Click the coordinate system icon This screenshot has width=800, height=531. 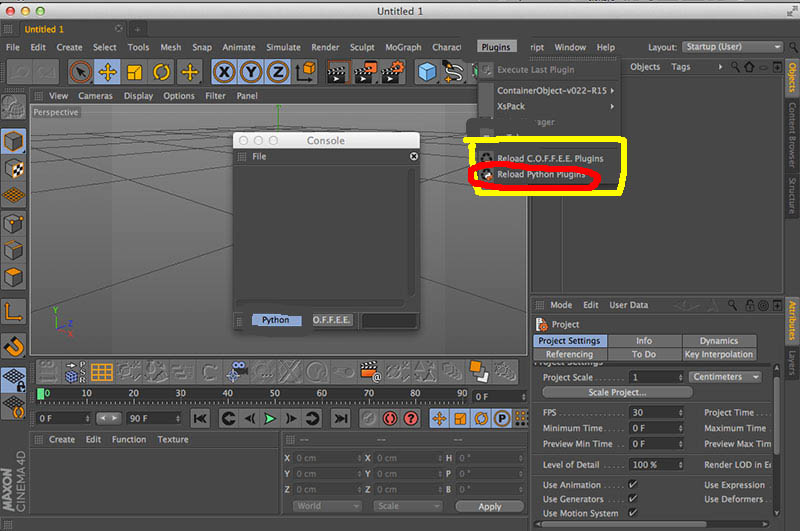pyautogui.click(x=306, y=72)
